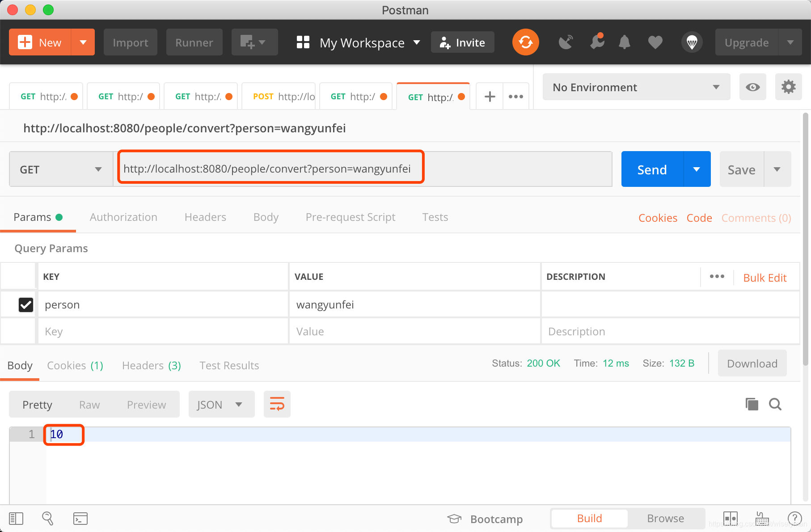Screen dimensions: 811x532
Task: Switch to Build mode
Action: 589,519
